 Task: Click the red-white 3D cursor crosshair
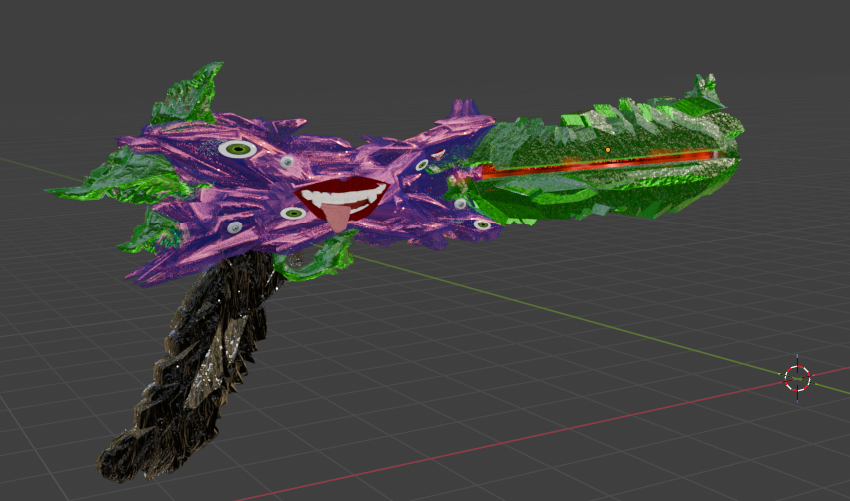(x=797, y=378)
